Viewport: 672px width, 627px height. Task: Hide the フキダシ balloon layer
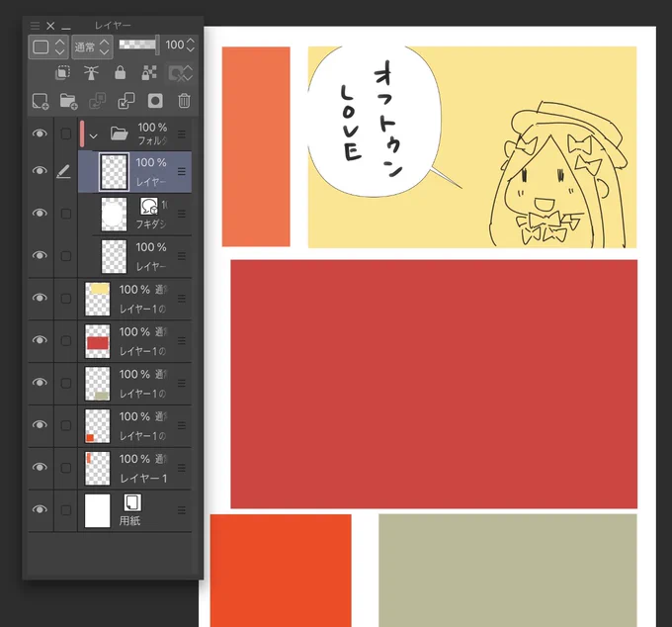(x=40, y=213)
